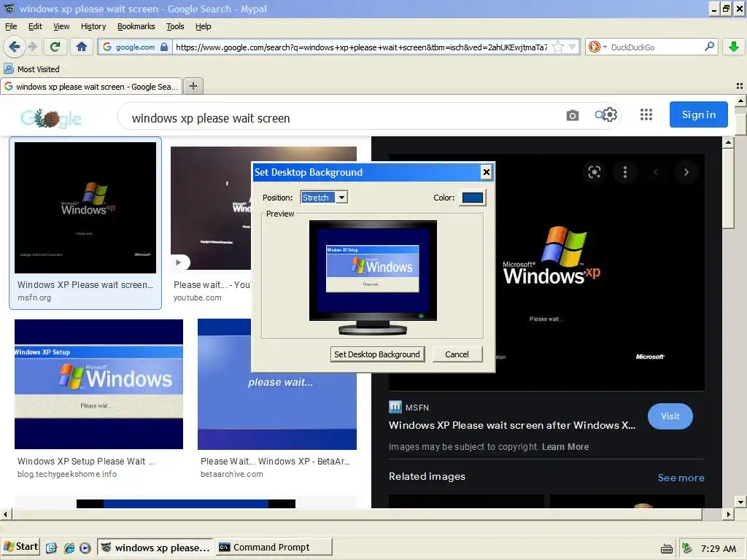
Task: Bookmark this page with the star icon
Action: (x=558, y=47)
